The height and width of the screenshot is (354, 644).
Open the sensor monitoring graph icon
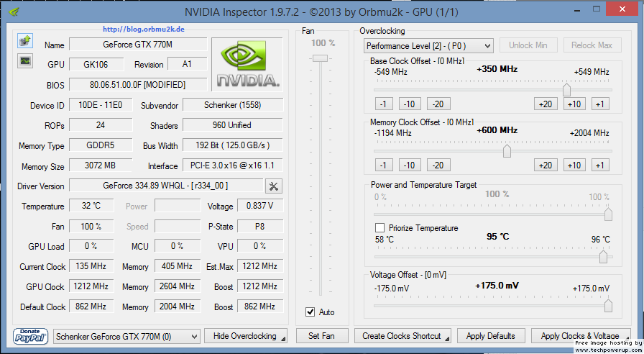[25, 61]
